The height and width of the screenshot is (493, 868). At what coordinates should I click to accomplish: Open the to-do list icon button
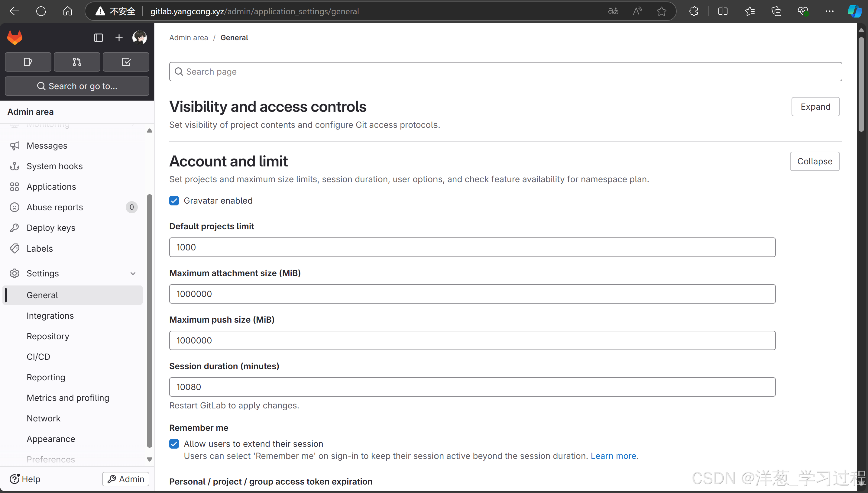pyautogui.click(x=126, y=62)
